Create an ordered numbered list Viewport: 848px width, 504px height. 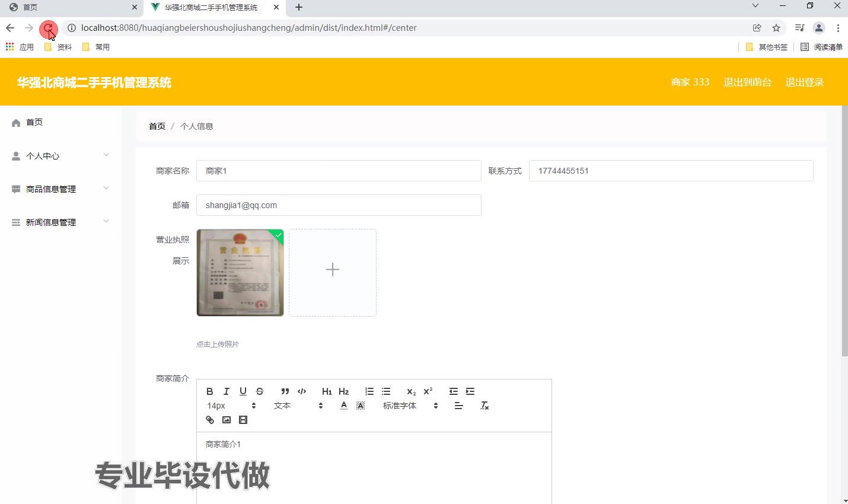click(369, 391)
